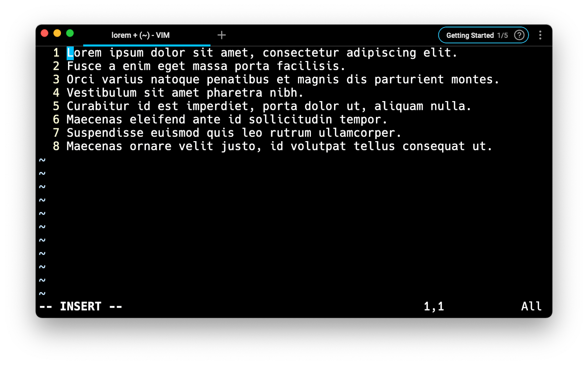Click the word 'sollicitudin' in line 6
588x365 pixels.
[x=290, y=119]
